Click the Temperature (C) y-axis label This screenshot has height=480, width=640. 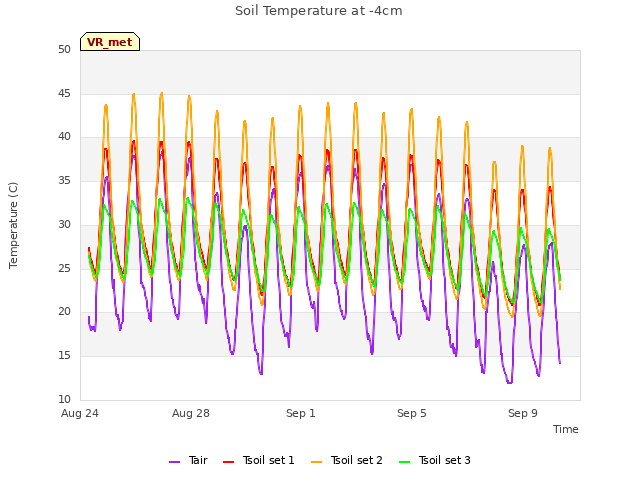[13, 225]
